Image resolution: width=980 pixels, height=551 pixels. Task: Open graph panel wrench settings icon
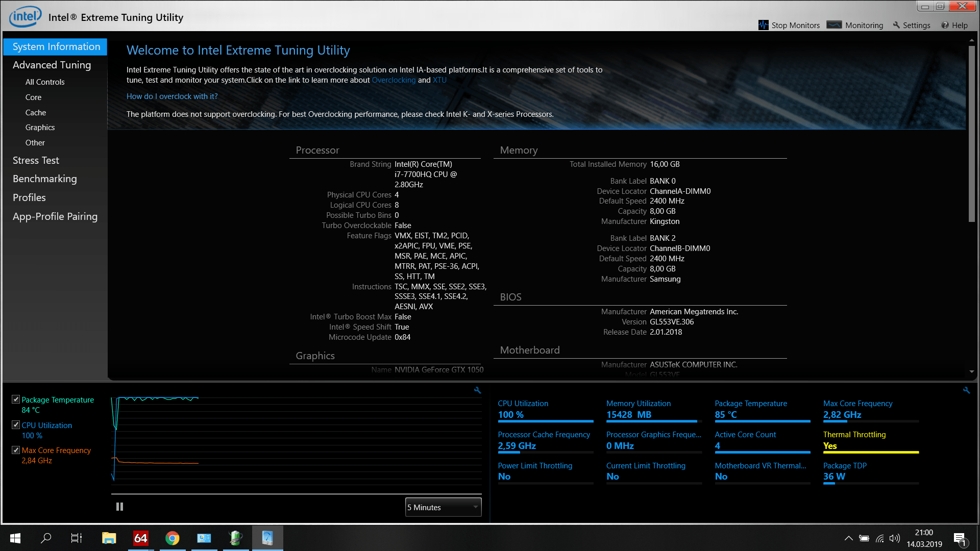pos(477,390)
